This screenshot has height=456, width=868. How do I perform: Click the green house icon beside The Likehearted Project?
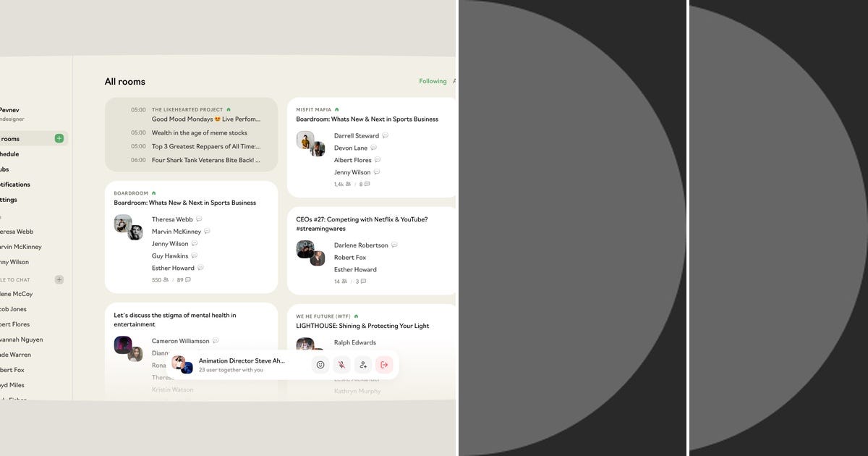pyautogui.click(x=229, y=110)
